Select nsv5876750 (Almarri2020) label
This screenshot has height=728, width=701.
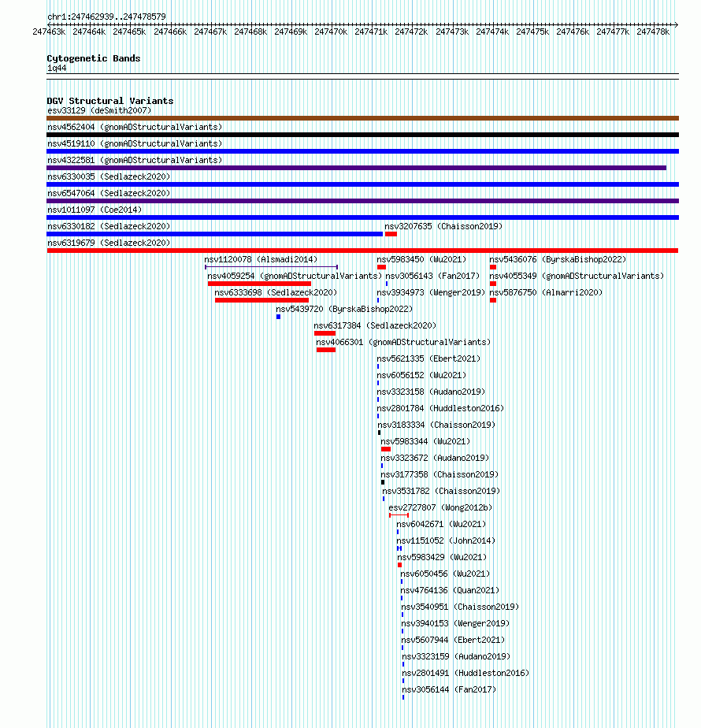click(546, 292)
